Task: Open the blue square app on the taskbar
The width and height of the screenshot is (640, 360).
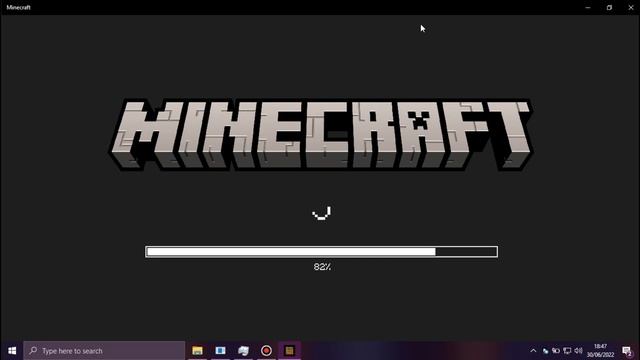Action: coord(220,351)
